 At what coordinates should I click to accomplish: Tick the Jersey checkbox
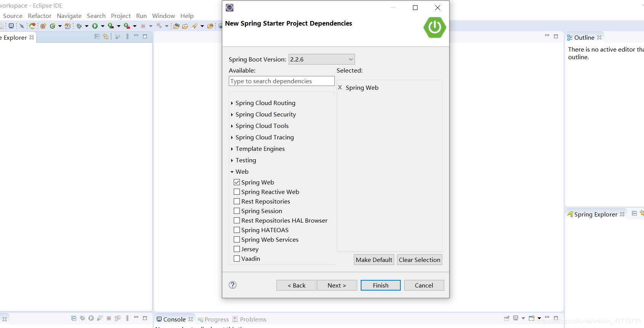coord(237,249)
